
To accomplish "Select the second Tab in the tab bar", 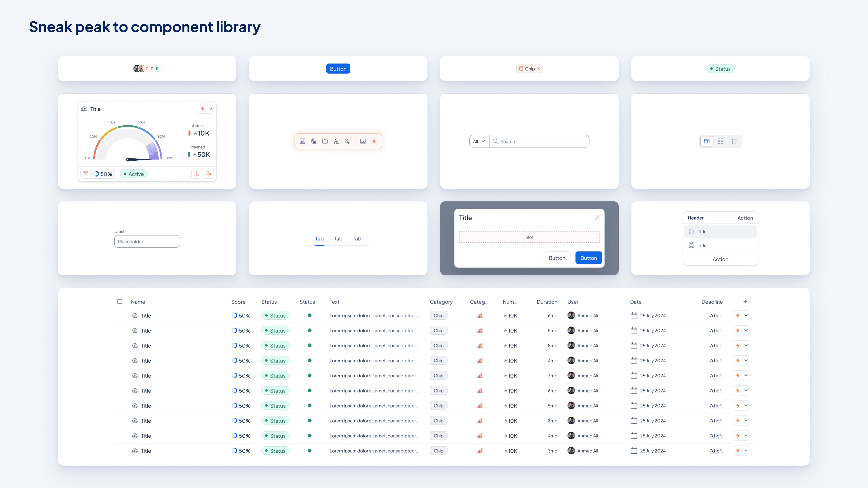I will [338, 239].
